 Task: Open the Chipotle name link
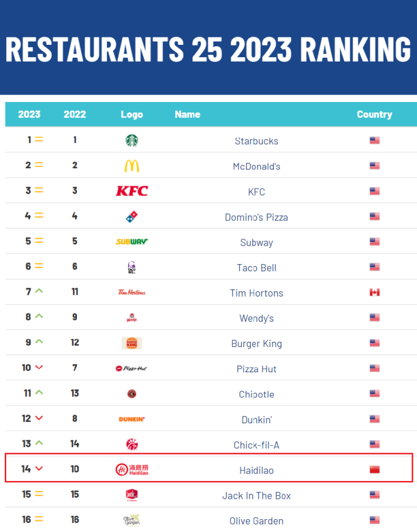pos(256,394)
